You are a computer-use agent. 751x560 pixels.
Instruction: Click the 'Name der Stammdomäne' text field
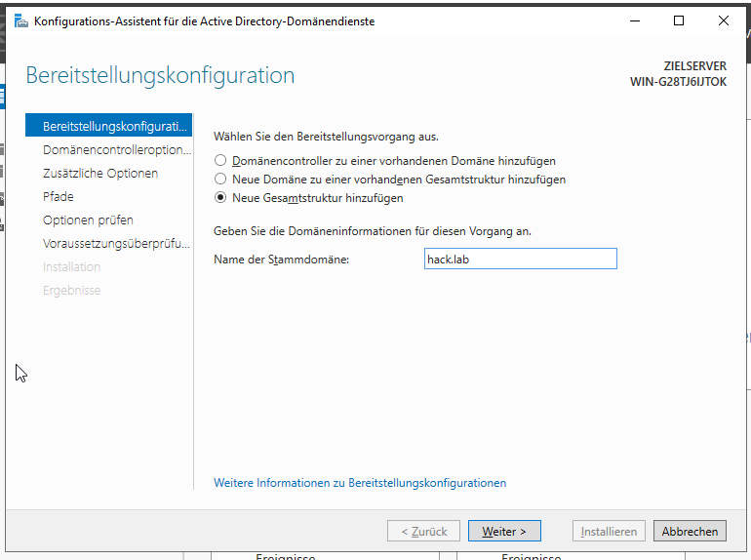click(520, 259)
